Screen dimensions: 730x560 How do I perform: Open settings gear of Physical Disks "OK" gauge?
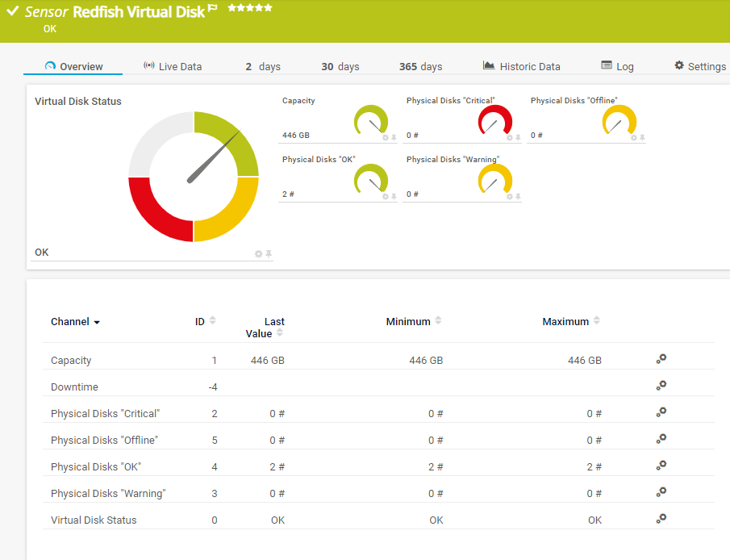tap(385, 197)
